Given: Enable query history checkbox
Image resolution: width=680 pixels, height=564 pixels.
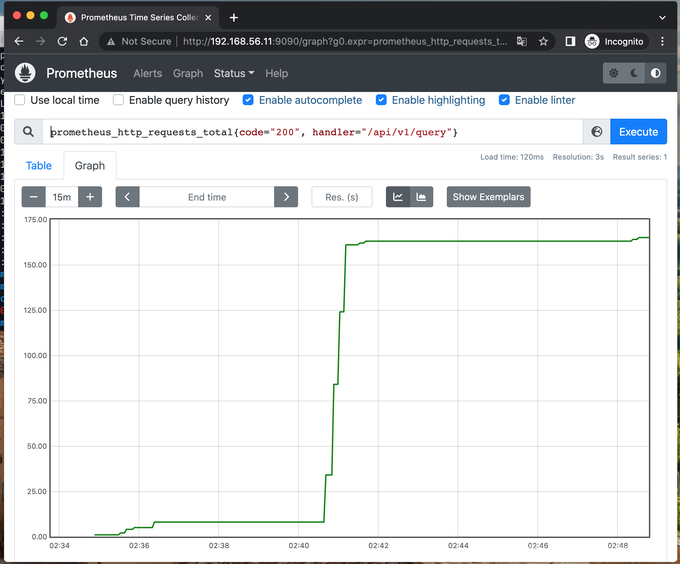Looking at the screenshot, I should (118, 100).
